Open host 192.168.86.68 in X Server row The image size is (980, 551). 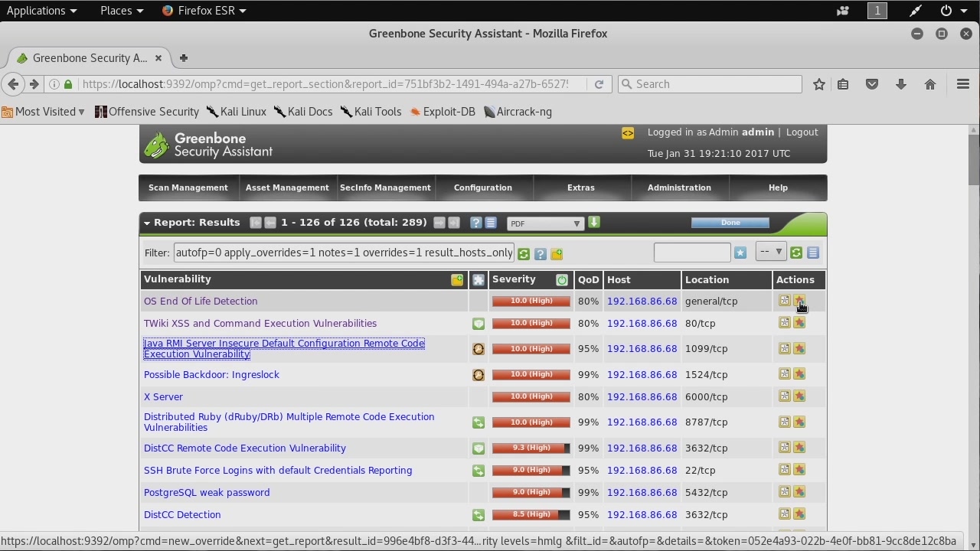642,397
